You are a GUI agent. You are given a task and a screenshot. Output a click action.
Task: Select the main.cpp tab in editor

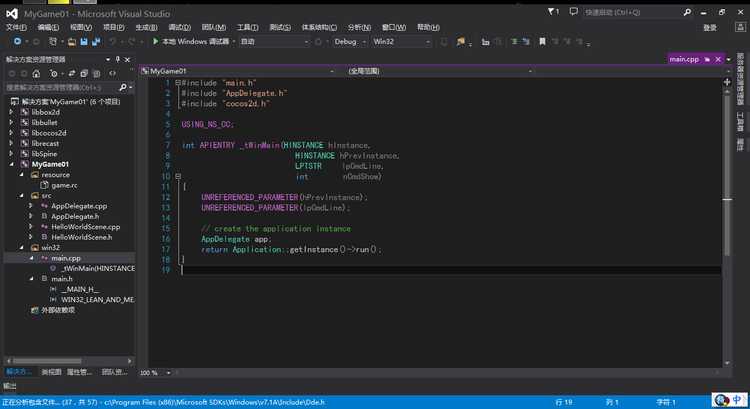[684, 59]
